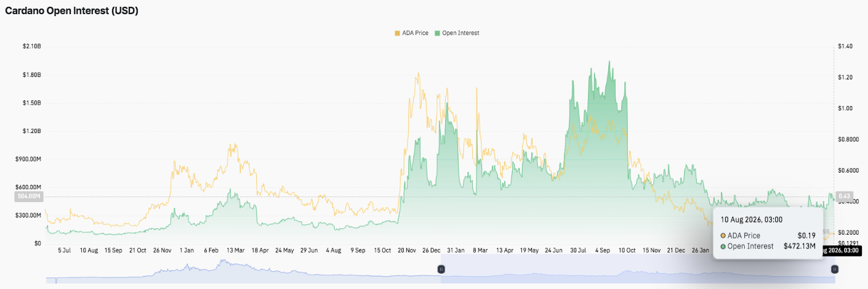Screen dimensions: 868x289
Task: Click the Cardano Open Interest (USD) title
Action: [x=71, y=11]
